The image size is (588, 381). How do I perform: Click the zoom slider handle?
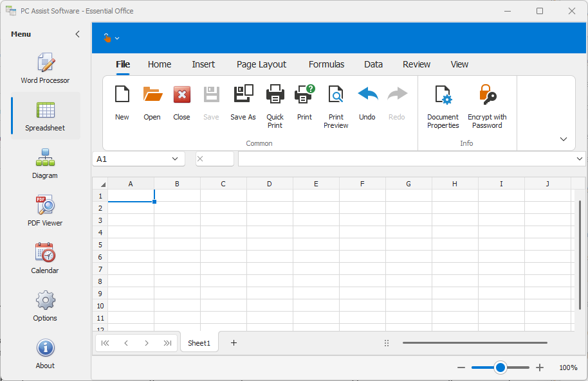(x=501, y=368)
